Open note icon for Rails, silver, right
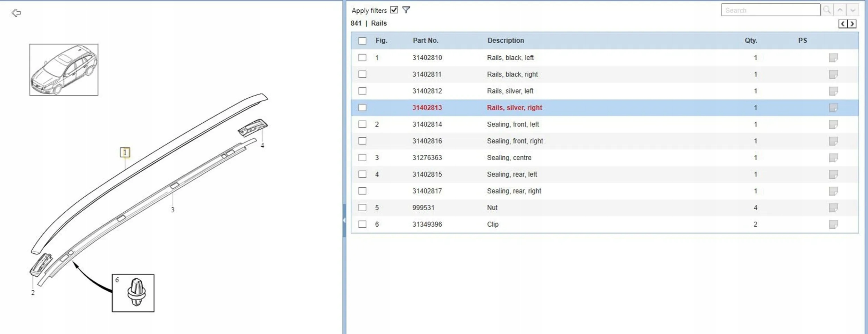This screenshot has height=334, width=868. click(833, 108)
